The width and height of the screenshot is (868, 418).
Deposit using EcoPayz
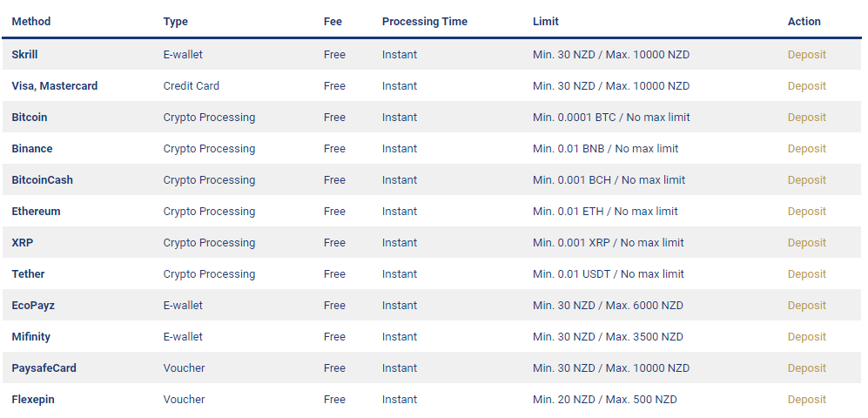(x=806, y=306)
